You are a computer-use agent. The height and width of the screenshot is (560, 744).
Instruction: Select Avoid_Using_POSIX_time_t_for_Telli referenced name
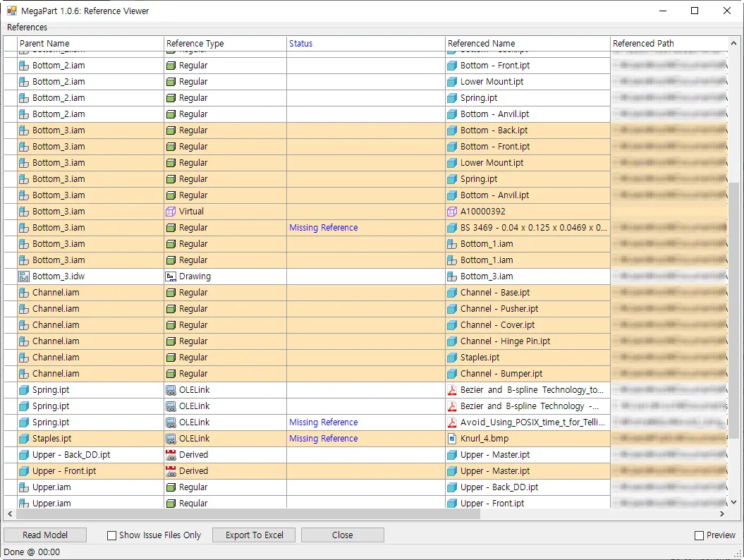pos(527,422)
